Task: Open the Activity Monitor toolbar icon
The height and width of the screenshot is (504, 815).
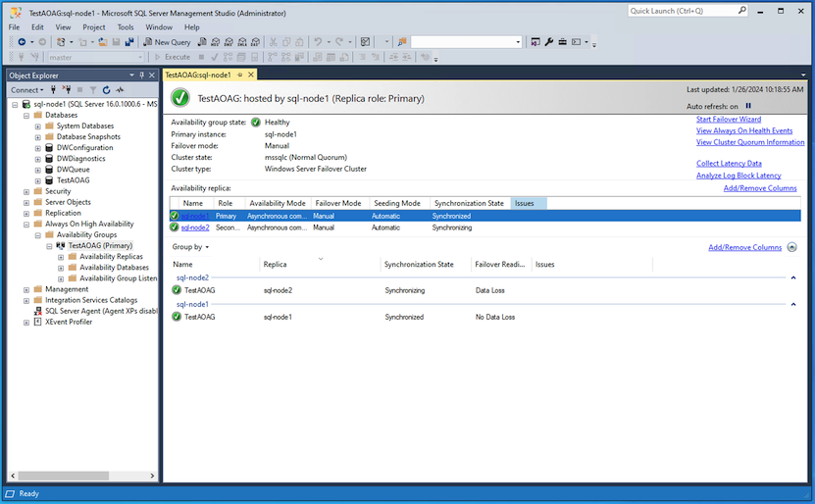Action: [366, 42]
